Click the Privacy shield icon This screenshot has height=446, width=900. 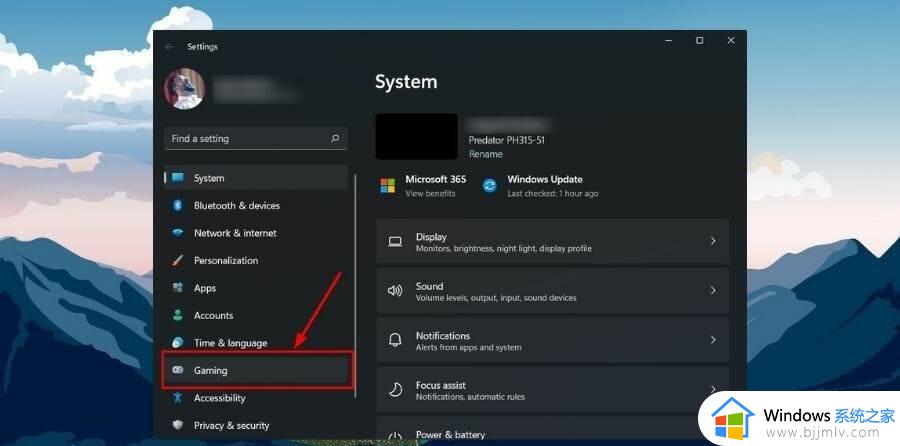[178, 425]
